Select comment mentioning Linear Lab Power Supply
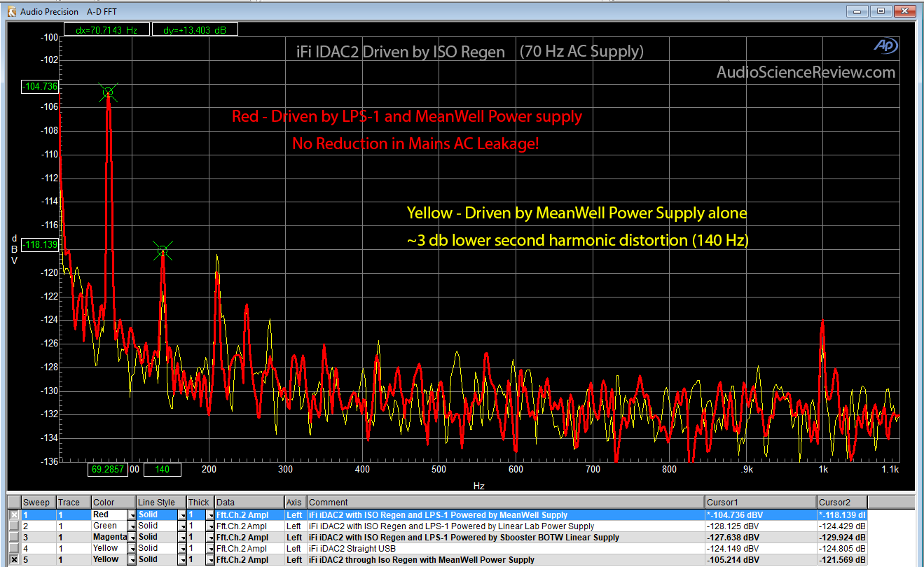 coord(451,526)
